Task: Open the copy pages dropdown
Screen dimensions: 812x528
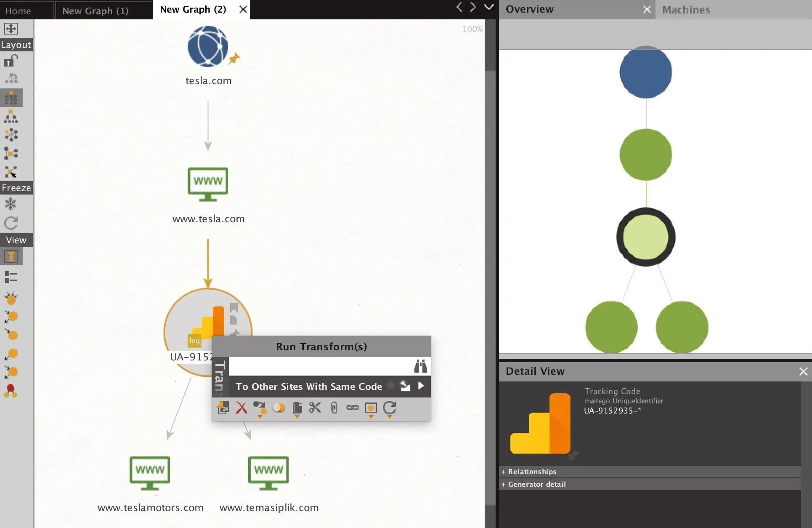Action: pyautogui.click(x=297, y=409)
